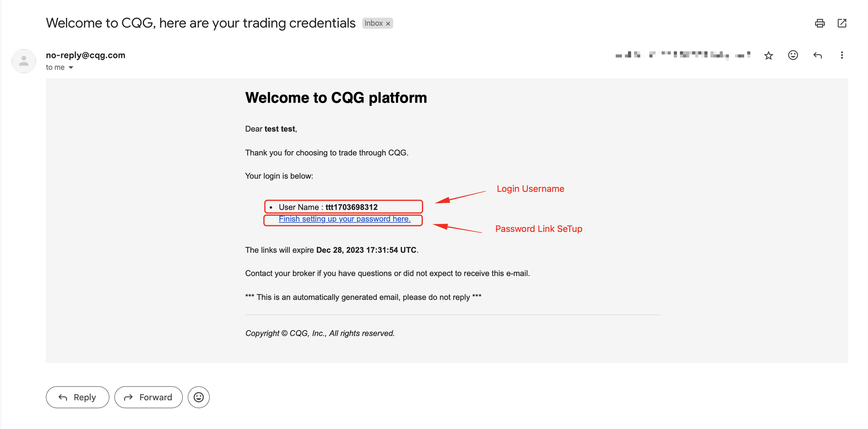Open the email in a new window
868x429 pixels.
pos(842,23)
